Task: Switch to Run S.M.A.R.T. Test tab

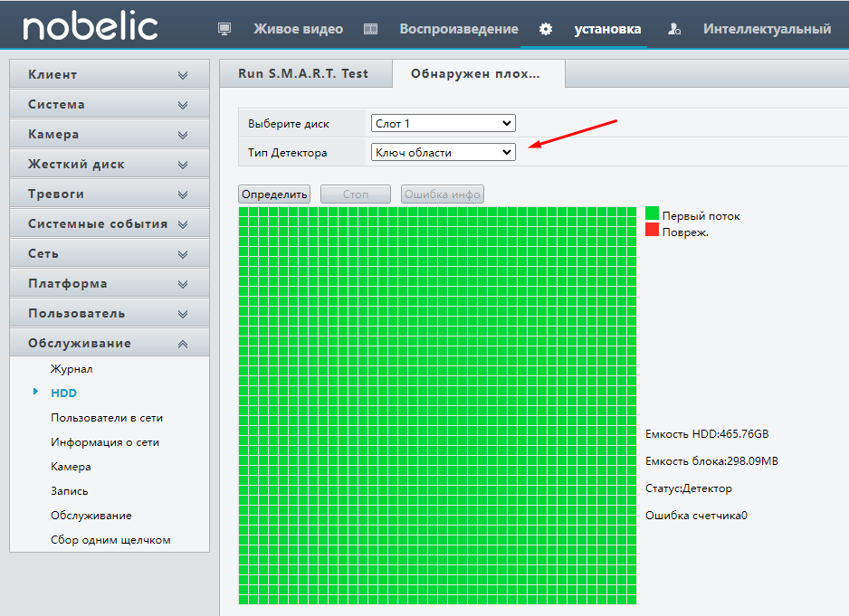Action: coord(306,73)
